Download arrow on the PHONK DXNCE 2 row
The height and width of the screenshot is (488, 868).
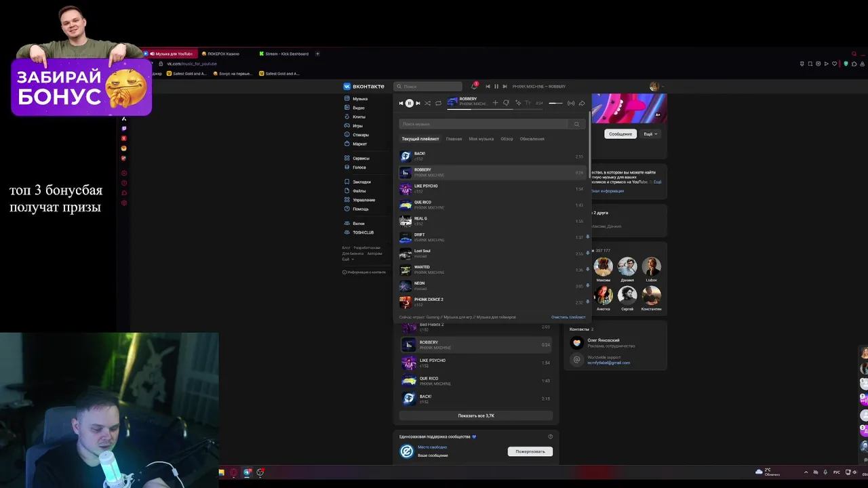pyautogui.click(x=587, y=302)
